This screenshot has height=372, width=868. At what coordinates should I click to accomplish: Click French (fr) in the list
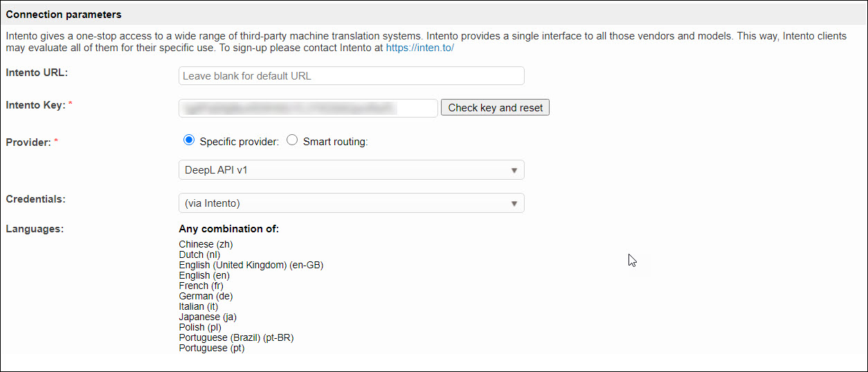coord(201,286)
